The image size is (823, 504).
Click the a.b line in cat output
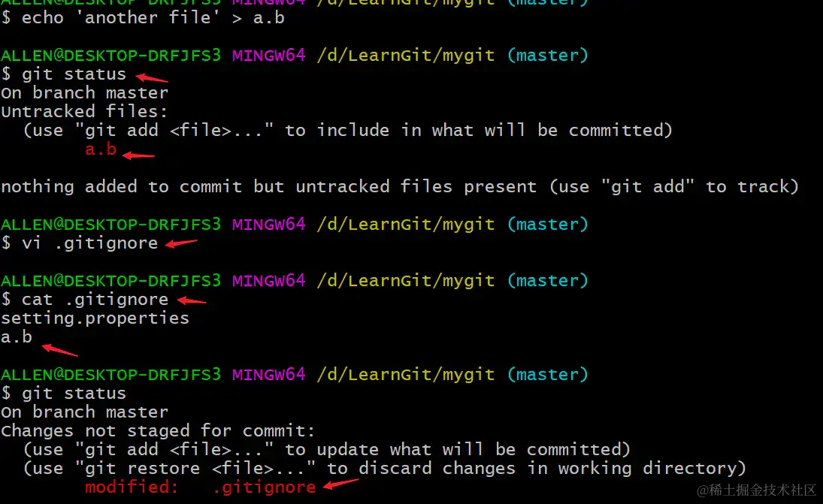(x=17, y=337)
